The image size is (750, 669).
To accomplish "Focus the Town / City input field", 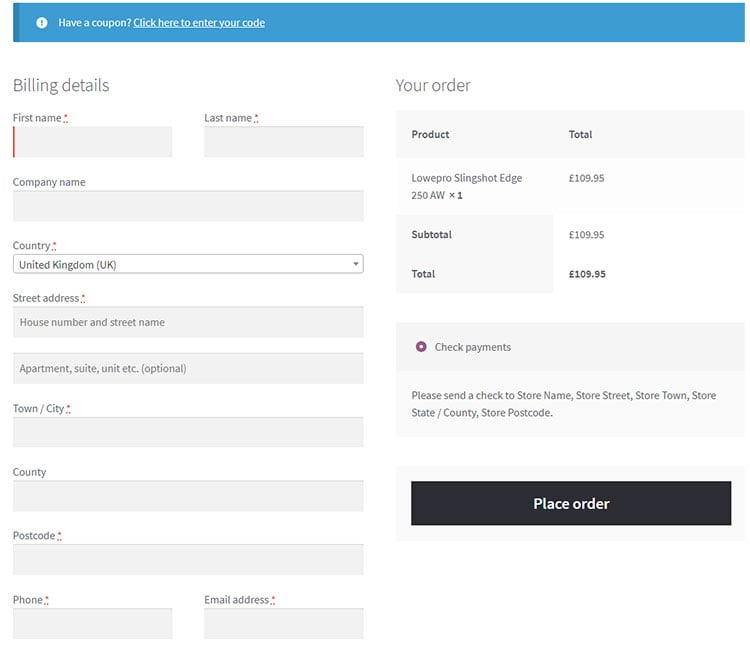I will tap(188, 432).
